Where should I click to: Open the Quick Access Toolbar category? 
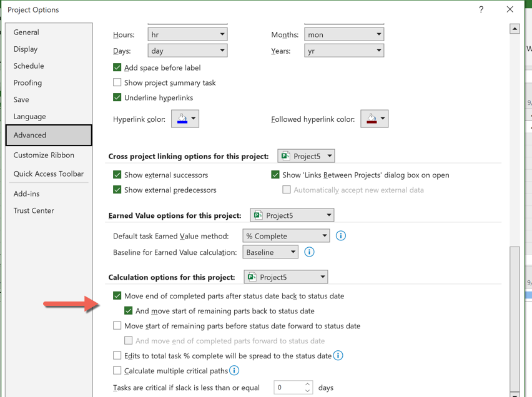pos(49,174)
